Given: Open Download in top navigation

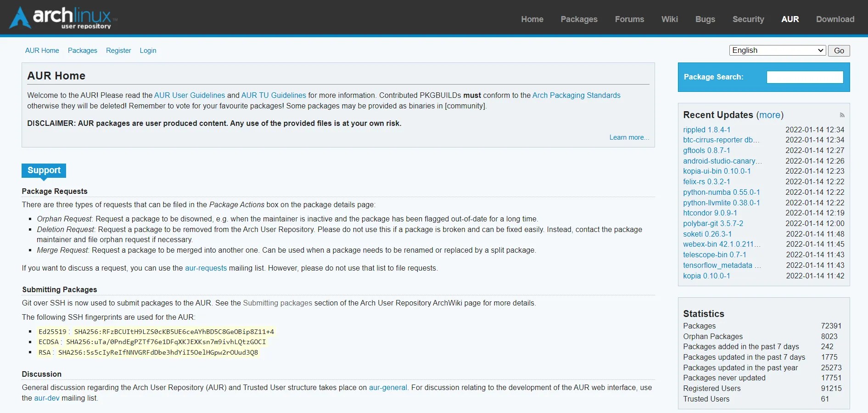Looking at the screenshot, I should (835, 19).
